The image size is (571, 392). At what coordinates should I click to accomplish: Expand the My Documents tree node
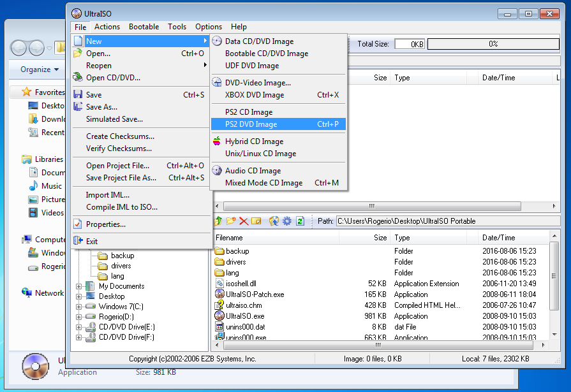tap(79, 286)
